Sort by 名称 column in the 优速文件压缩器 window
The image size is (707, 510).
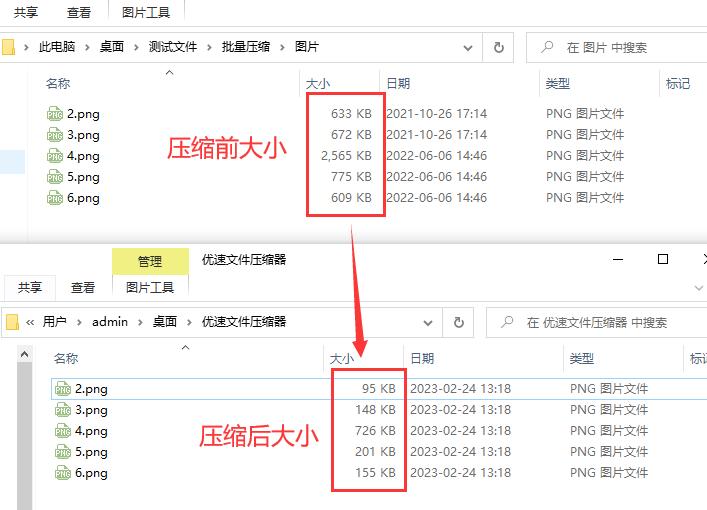pos(66,358)
